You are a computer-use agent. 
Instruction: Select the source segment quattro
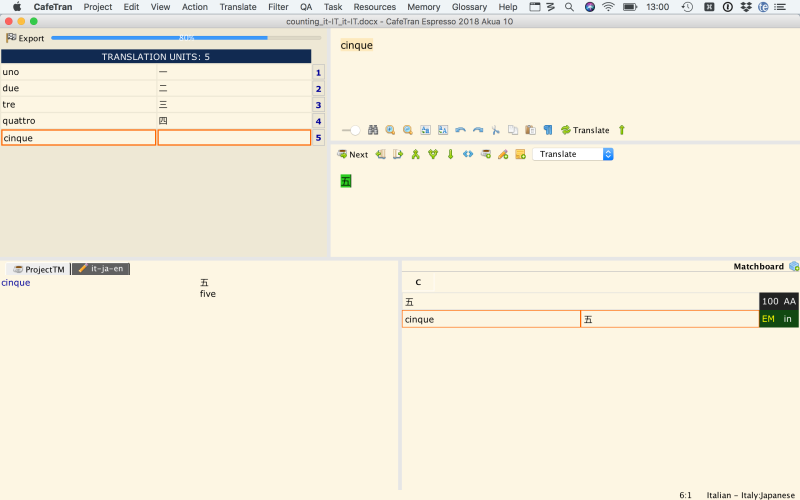[79, 121]
